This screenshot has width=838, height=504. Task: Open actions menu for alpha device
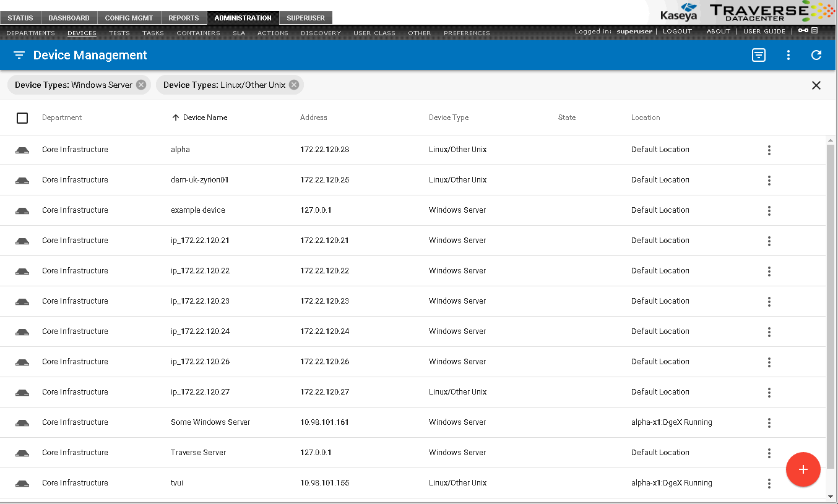(x=769, y=150)
